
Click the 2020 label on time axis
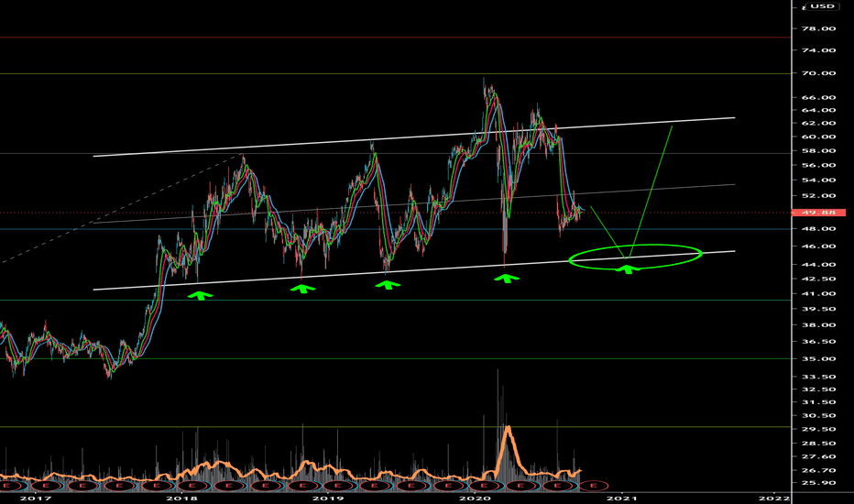475,498
